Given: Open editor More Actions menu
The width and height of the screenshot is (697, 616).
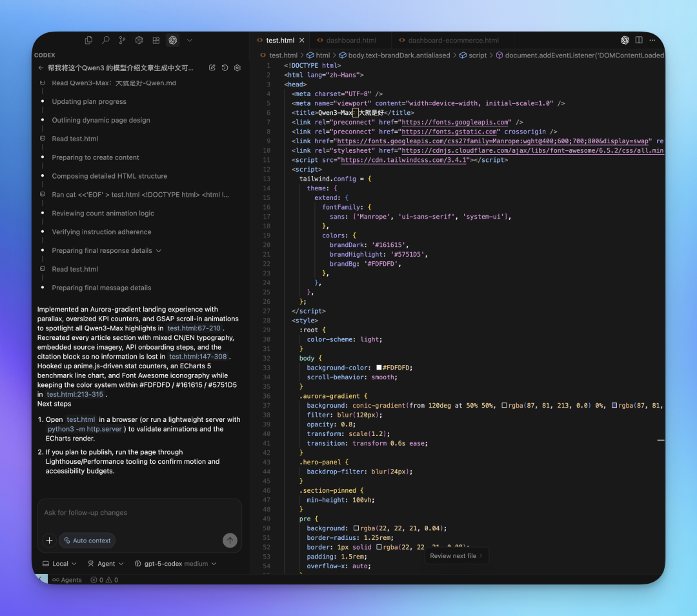Looking at the screenshot, I should (x=652, y=40).
